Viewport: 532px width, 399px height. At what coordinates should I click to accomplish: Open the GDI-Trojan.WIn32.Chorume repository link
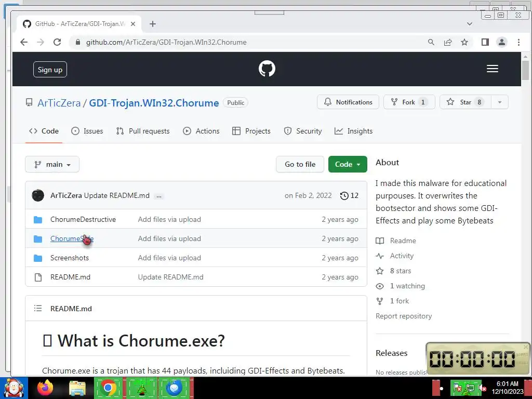pyautogui.click(x=154, y=103)
